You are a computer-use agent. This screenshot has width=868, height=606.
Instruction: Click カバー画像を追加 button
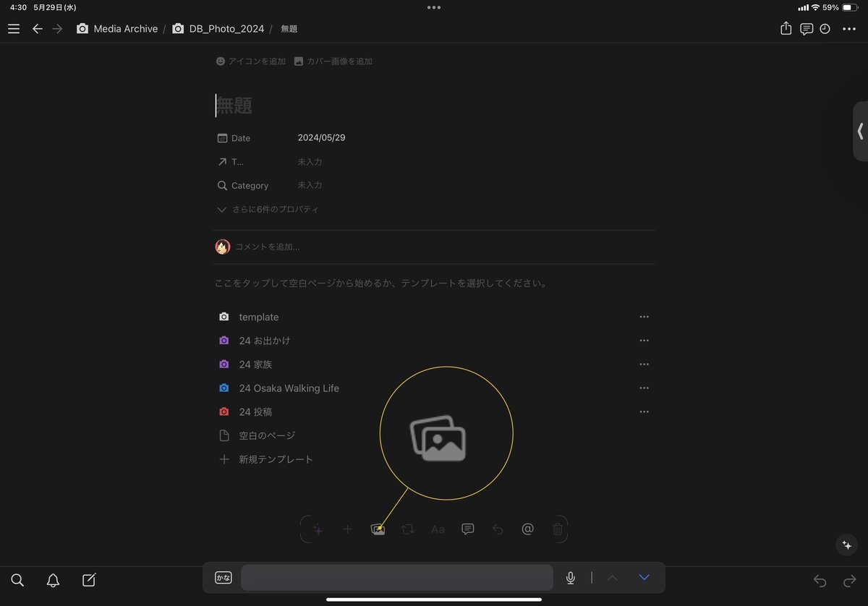(x=333, y=61)
